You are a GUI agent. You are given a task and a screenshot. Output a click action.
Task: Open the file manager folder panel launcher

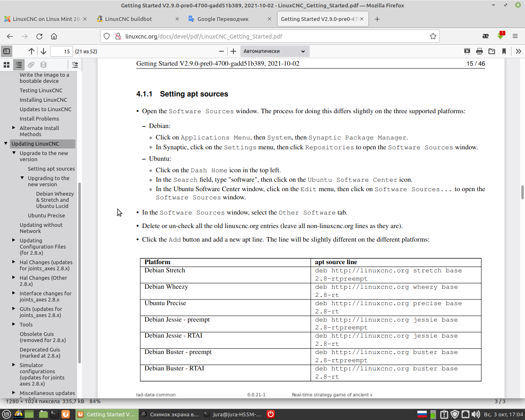click(x=43, y=414)
